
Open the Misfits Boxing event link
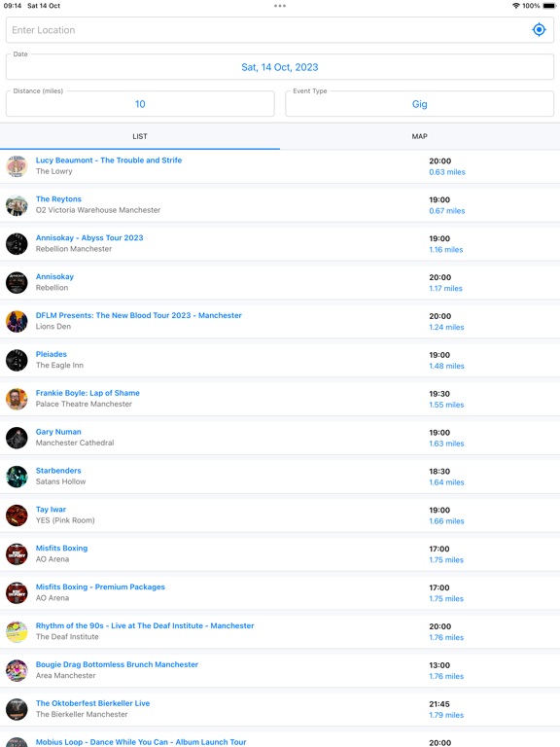point(61,548)
